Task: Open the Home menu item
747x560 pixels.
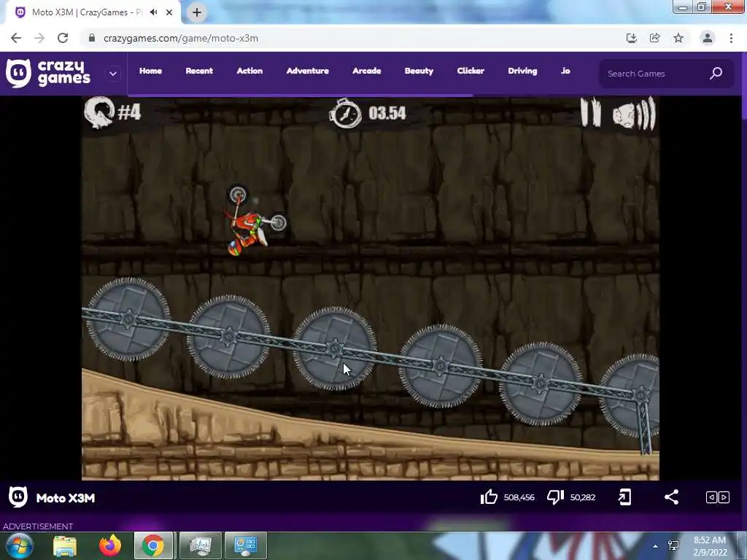Action: [150, 71]
